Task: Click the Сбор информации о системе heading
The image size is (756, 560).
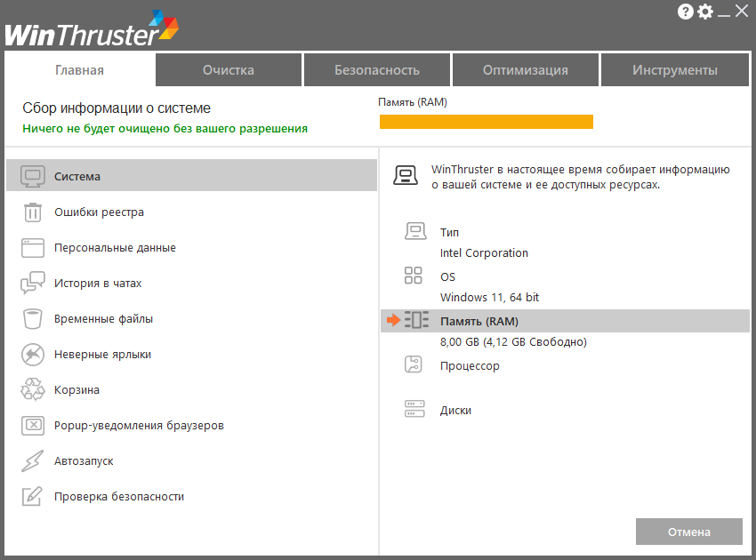Action: tap(117, 108)
